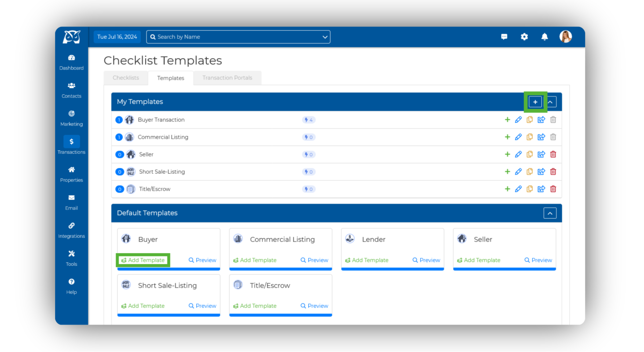Add a new template in My Templates
644x352 pixels.
click(x=535, y=102)
